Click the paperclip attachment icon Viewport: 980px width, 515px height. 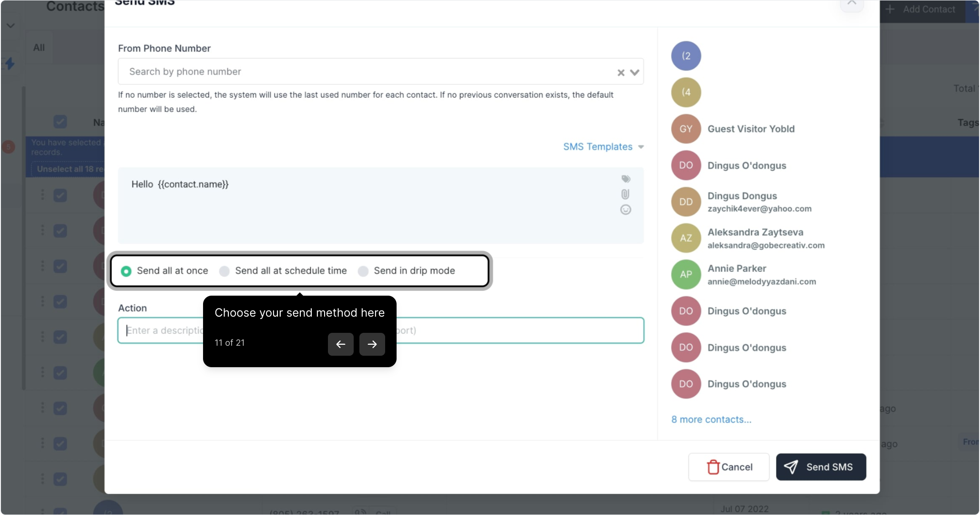pyautogui.click(x=625, y=194)
